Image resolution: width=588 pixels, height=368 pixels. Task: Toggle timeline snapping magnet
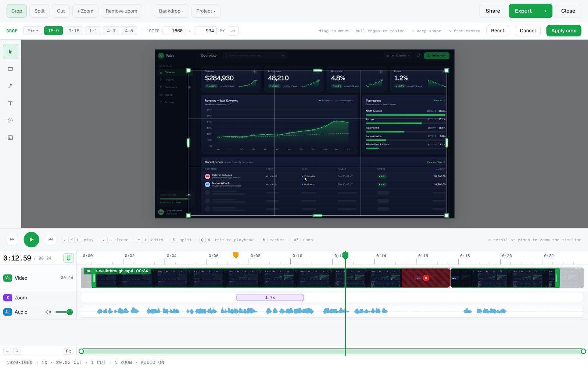68,258
